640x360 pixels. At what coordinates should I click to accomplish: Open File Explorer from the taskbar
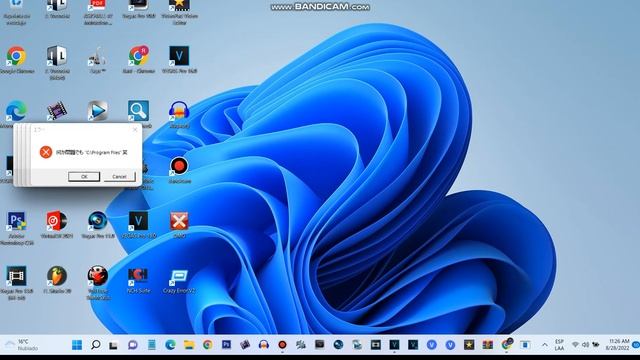click(189, 345)
